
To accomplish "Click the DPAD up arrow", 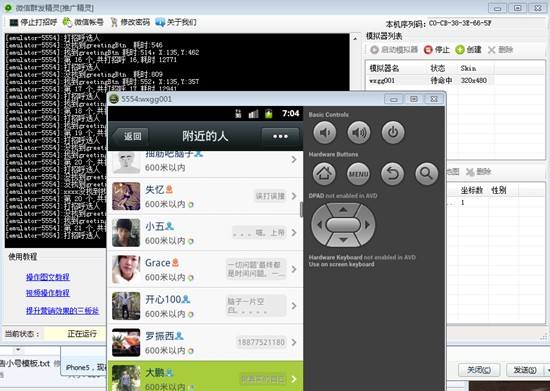I will click(x=343, y=210).
